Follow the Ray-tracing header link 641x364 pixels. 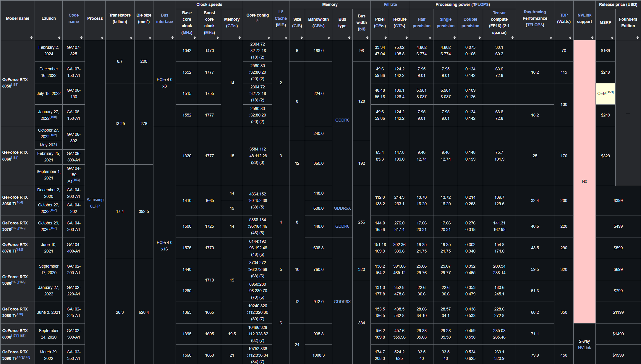pyautogui.click(x=535, y=12)
